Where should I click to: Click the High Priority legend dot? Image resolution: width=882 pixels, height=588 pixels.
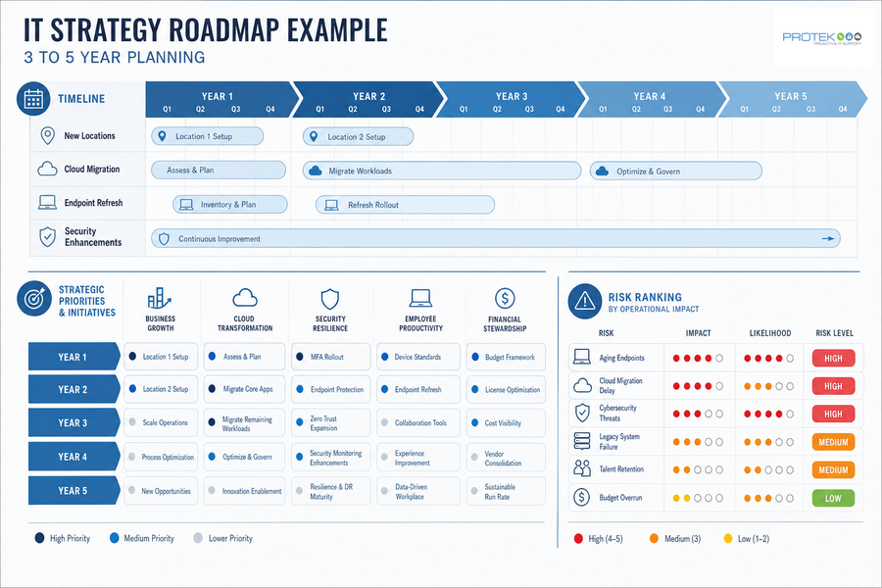coord(39,538)
